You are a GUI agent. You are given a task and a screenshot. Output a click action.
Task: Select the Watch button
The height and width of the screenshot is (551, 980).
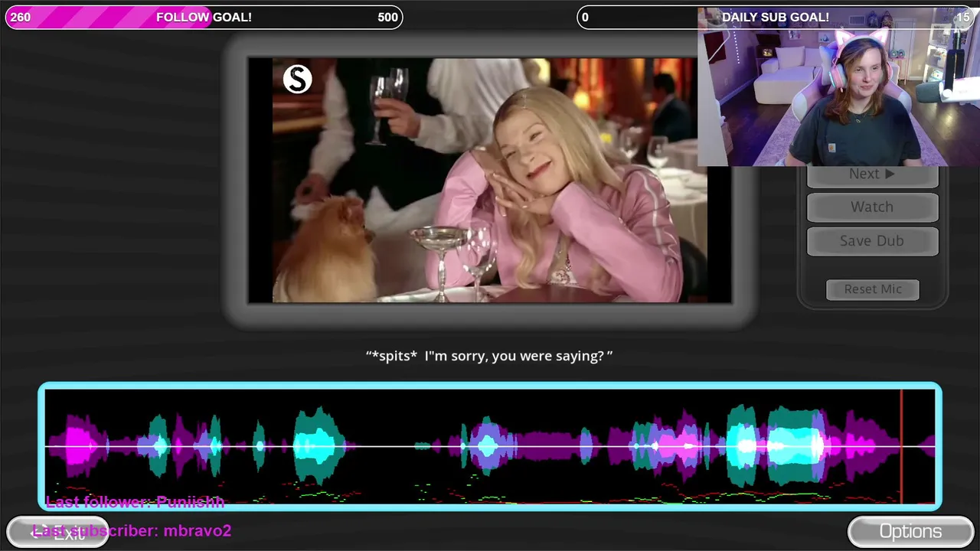pyautogui.click(x=872, y=207)
